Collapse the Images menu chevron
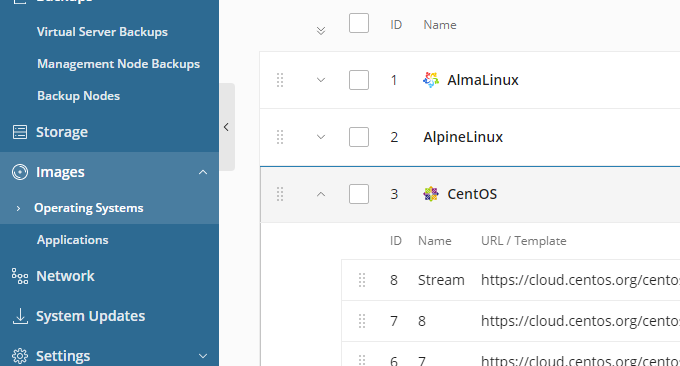The height and width of the screenshot is (366, 680). click(x=203, y=172)
